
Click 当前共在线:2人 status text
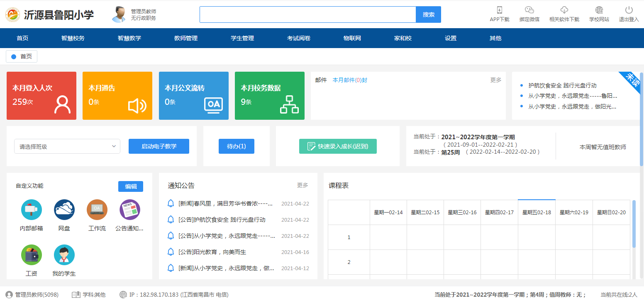coord(619,295)
